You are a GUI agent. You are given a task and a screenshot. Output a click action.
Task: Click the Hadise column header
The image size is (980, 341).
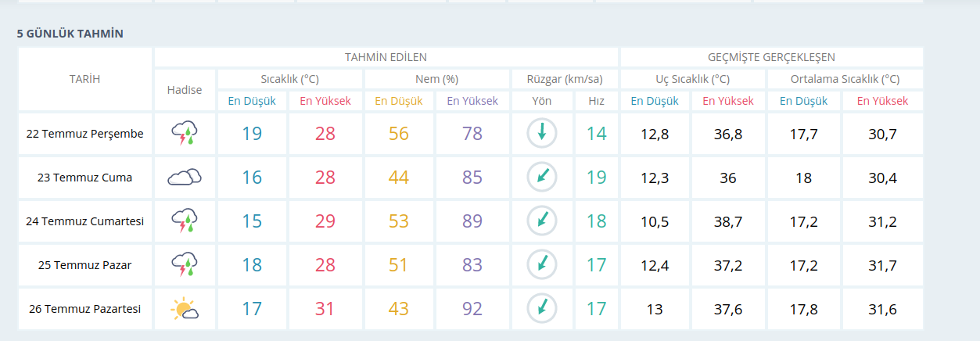pyautogui.click(x=185, y=90)
